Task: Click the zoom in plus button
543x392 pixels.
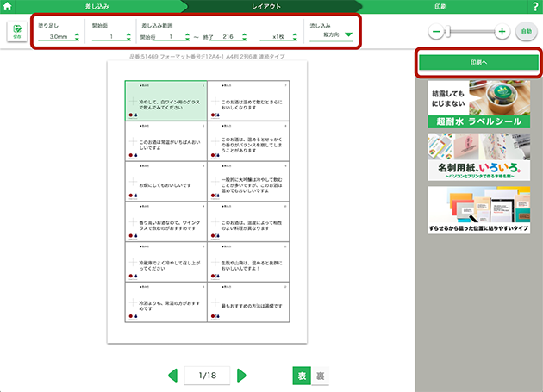Action: (x=502, y=32)
